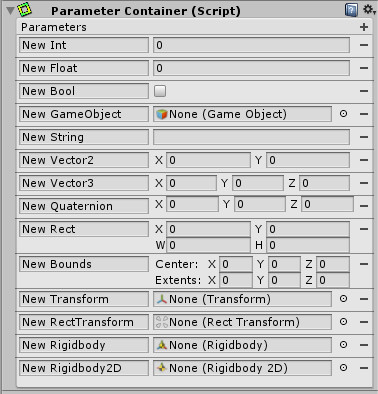Click the Bounds Center Z value field
The width and height of the screenshot is (378, 394).
(x=333, y=264)
